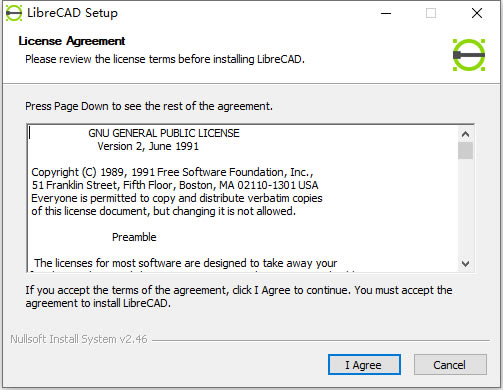
Task: Close the LibreCAD Setup window
Action: [x=477, y=13]
